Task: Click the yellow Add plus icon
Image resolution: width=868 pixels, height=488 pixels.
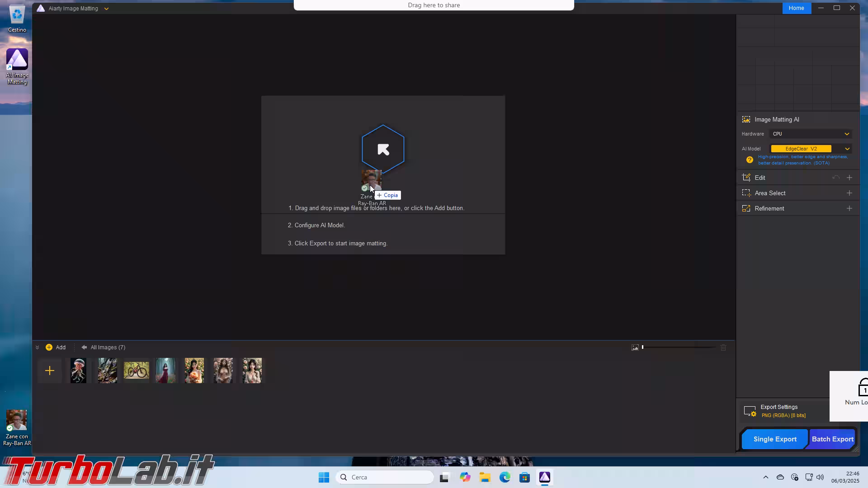Action: pos(49,347)
